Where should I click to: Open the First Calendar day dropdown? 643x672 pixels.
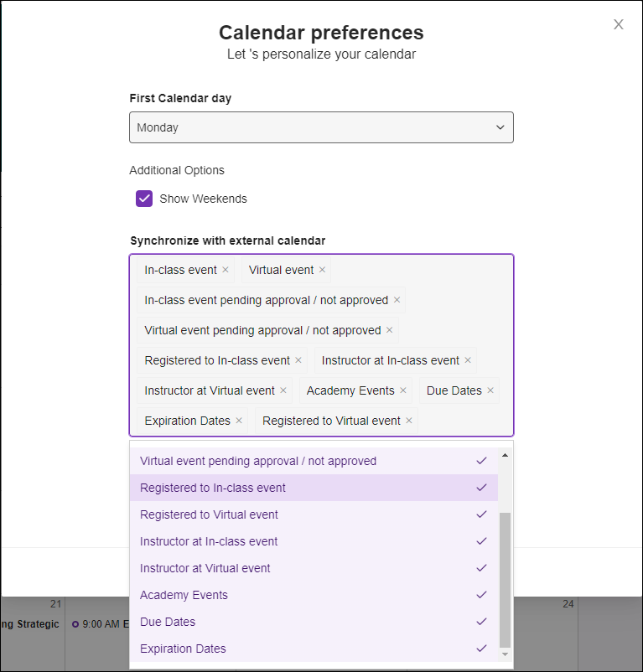321,127
